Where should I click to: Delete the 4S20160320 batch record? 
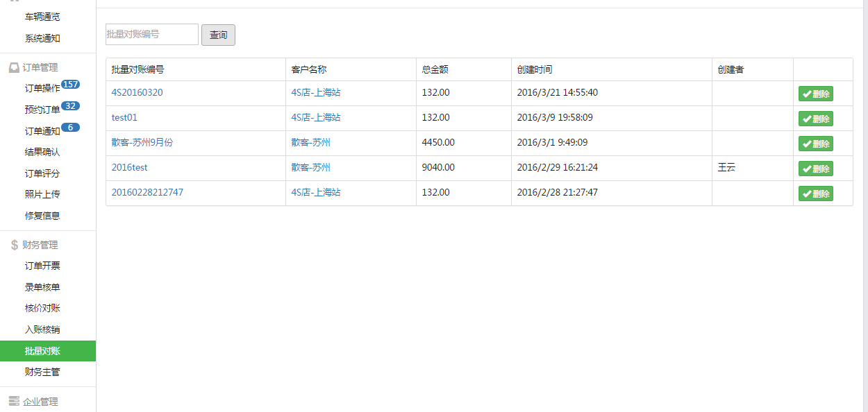pos(815,94)
